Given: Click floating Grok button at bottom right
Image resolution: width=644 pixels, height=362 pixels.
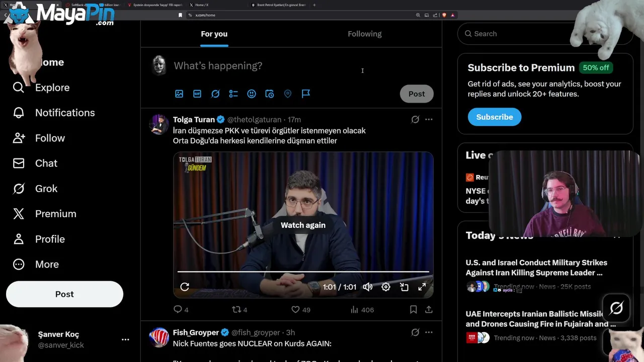Looking at the screenshot, I should [616, 308].
